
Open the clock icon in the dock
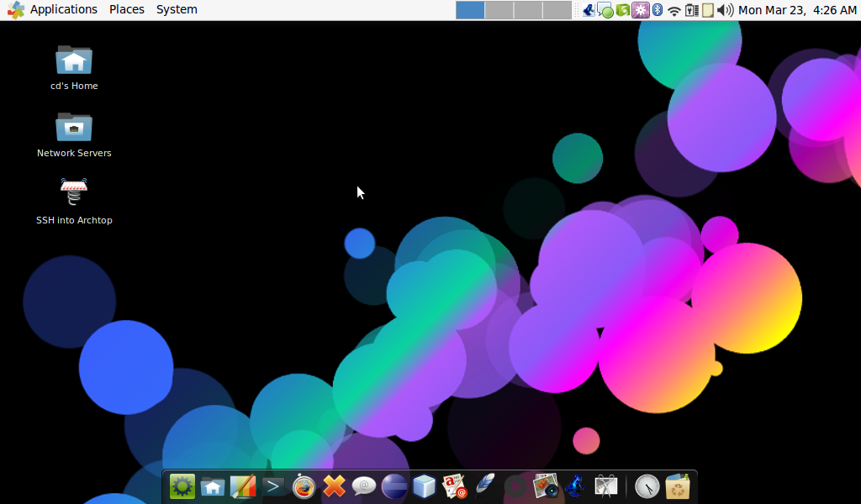(647, 486)
